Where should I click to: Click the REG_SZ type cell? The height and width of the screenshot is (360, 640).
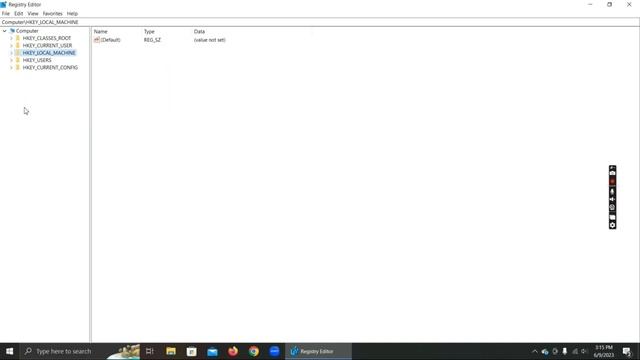click(152, 40)
